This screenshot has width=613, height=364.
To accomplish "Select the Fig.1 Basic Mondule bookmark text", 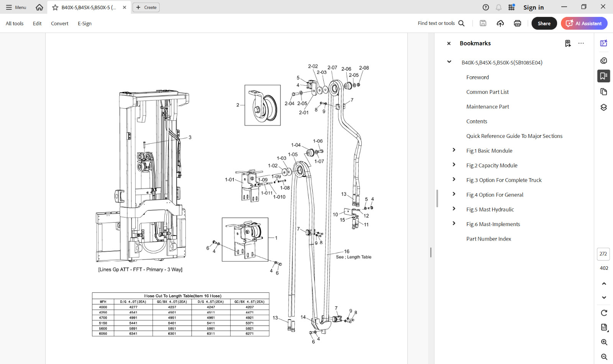I will [489, 151].
